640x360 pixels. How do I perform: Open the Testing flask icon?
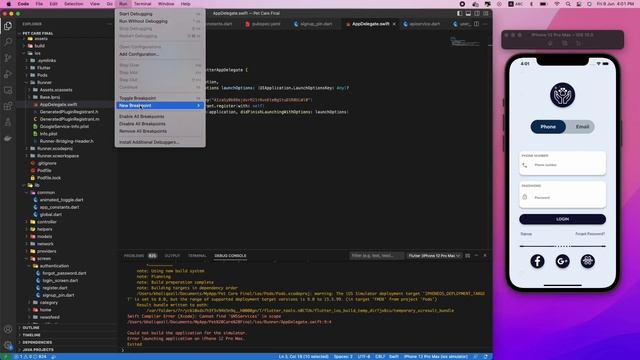click(x=8, y=122)
